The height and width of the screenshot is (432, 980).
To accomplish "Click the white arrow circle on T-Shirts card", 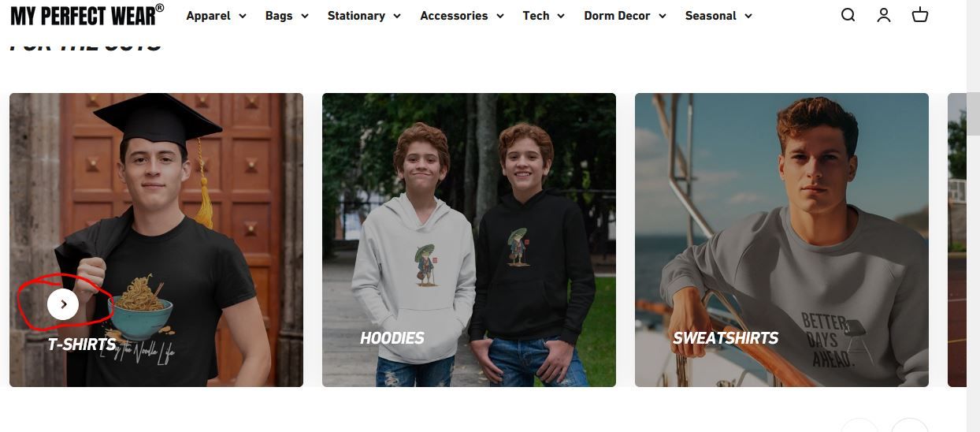I will pos(63,304).
